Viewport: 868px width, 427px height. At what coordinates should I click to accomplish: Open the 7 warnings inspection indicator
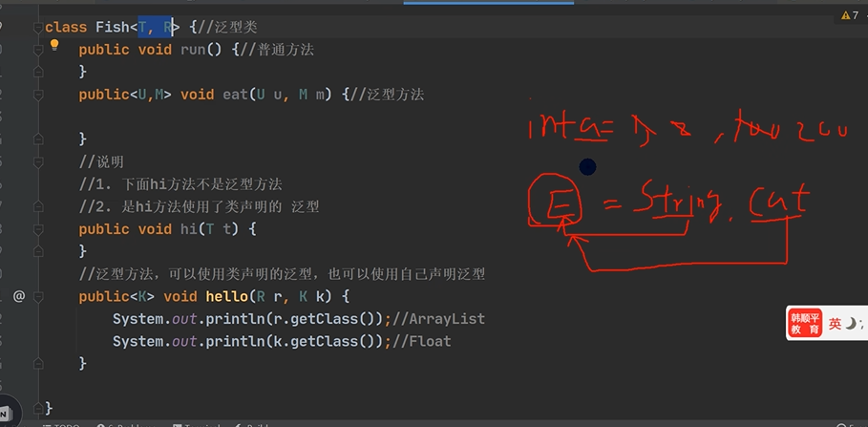[x=849, y=15]
